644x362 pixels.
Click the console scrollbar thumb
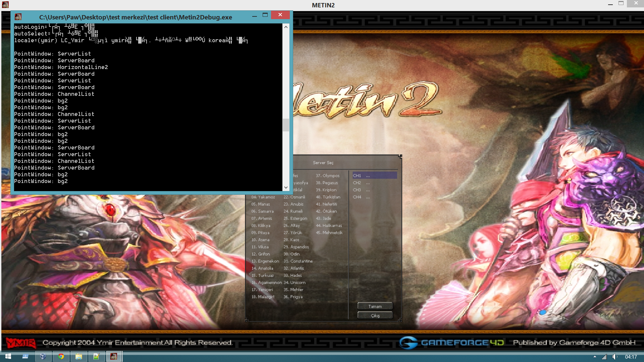(286, 125)
